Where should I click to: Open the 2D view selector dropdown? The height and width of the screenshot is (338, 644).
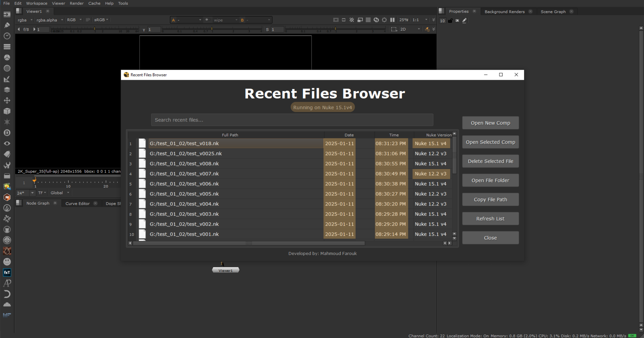pos(410,29)
